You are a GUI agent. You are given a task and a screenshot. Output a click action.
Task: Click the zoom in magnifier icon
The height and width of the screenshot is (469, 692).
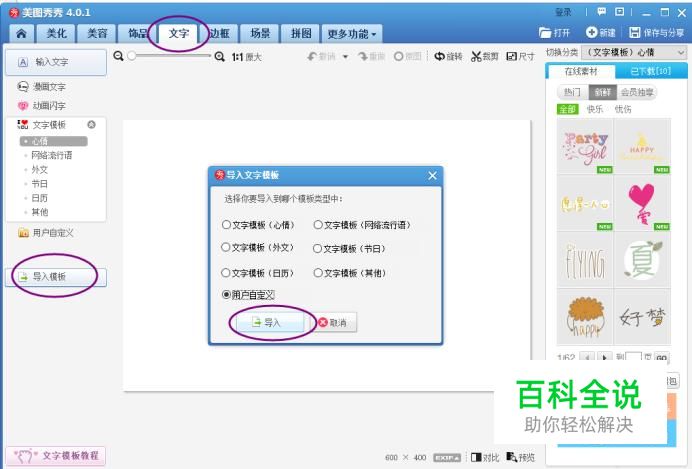pos(219,56)
